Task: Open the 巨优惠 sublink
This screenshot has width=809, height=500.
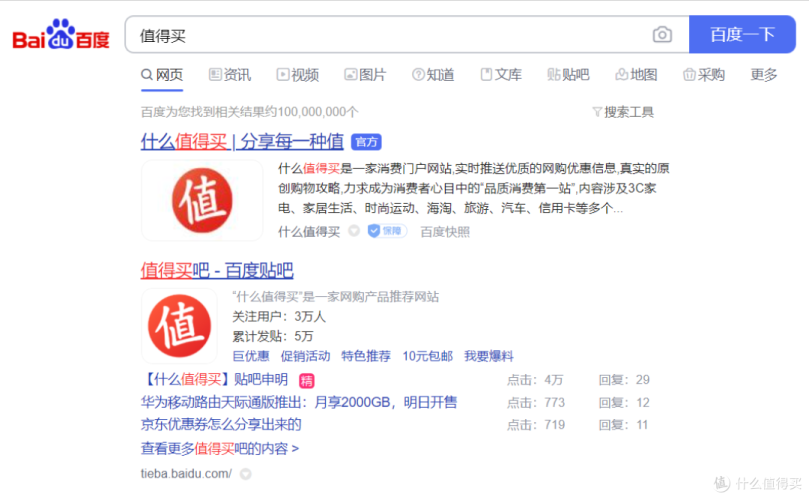Action: [251, 356]
